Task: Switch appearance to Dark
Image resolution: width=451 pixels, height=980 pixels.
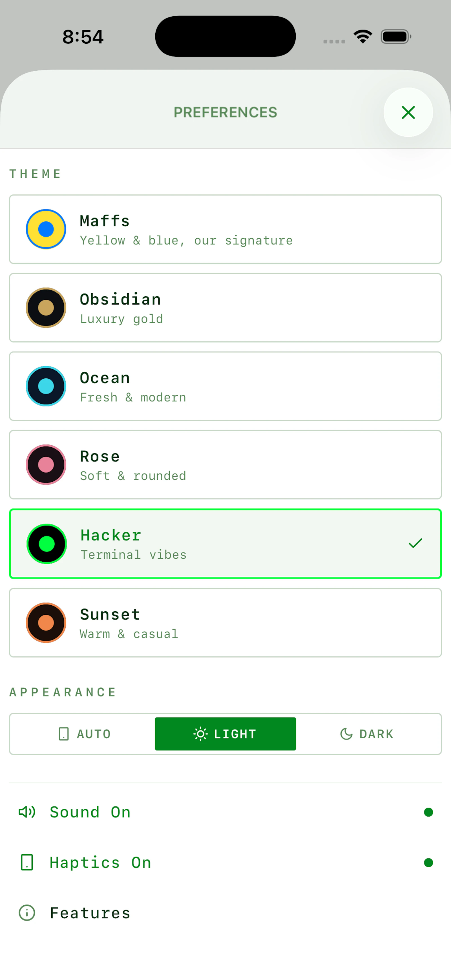Action: click(x=366, y=734)
